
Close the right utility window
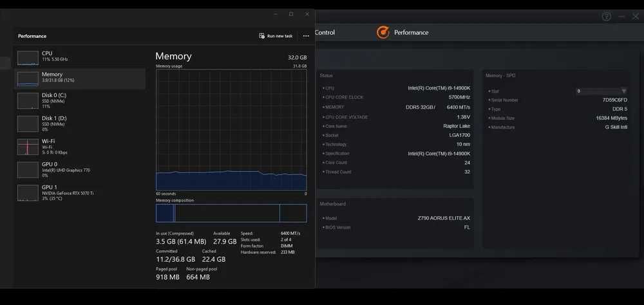(x=636, y=17)
